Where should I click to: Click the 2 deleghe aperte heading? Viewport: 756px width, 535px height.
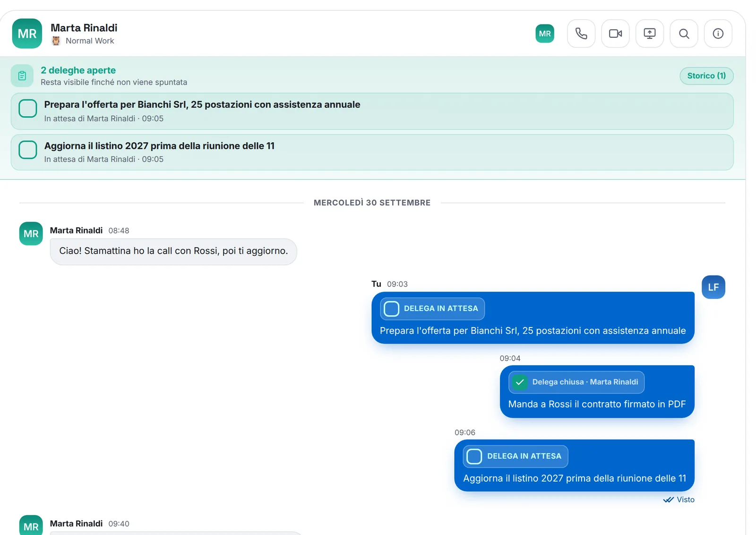click(78, 70)
